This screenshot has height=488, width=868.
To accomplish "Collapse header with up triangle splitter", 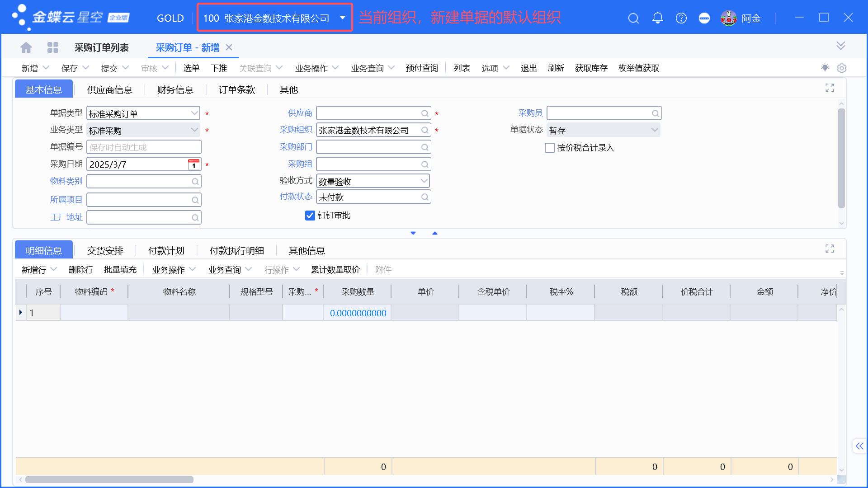I will 435,233.
